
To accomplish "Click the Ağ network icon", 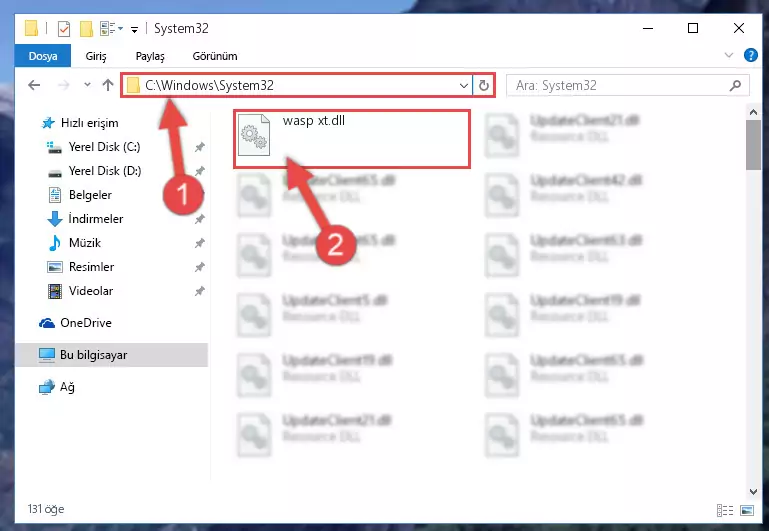I will 47,387.
